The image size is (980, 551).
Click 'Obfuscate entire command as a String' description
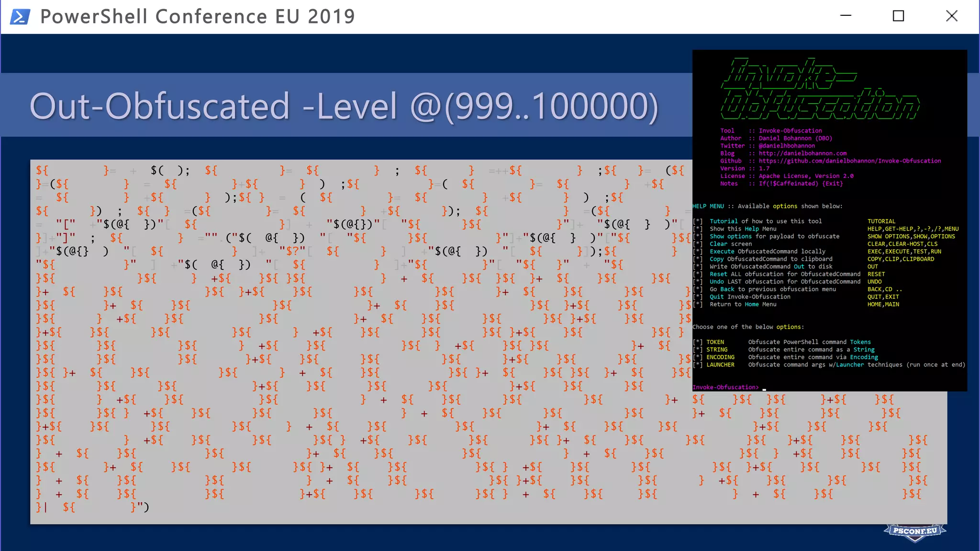pyautogui.click(x=812, y=350)
